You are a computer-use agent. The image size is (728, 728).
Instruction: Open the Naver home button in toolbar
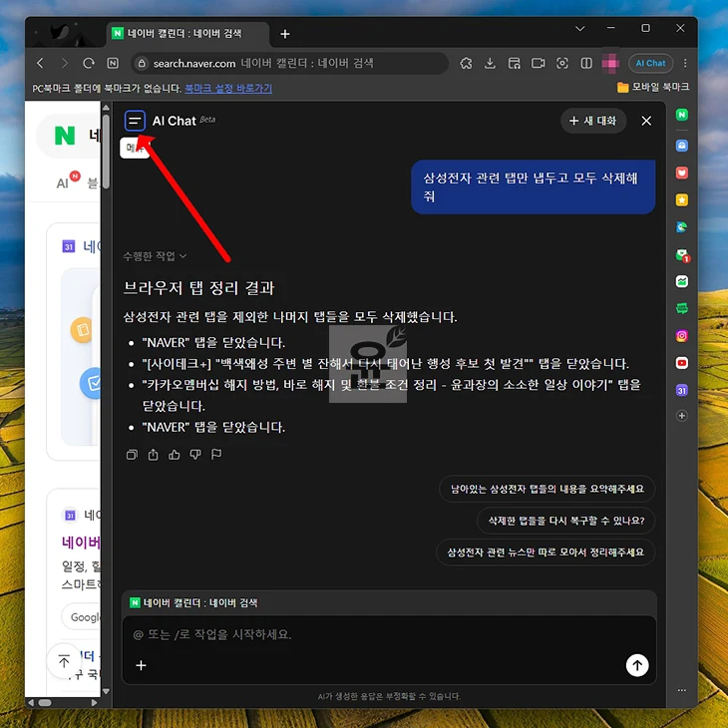pyautogui.click(x=113, y=63)
